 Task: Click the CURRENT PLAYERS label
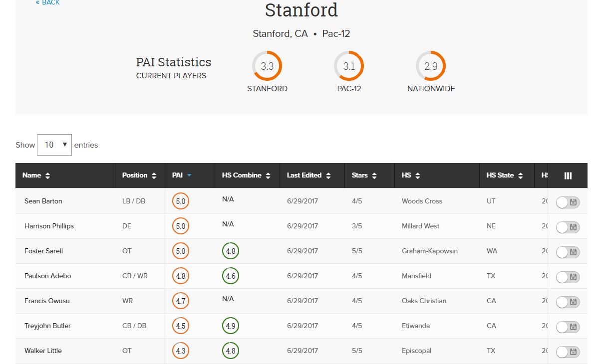point(171,76)
